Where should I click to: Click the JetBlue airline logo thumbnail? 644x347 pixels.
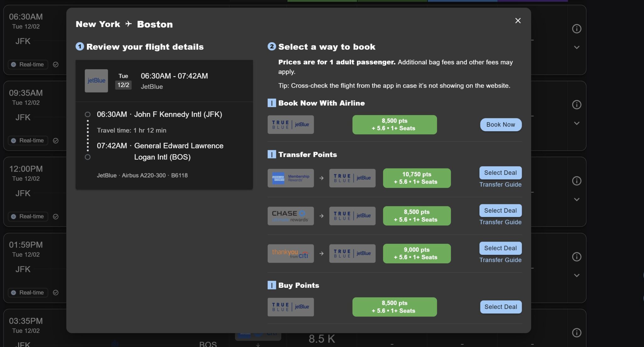click(96, 81)
